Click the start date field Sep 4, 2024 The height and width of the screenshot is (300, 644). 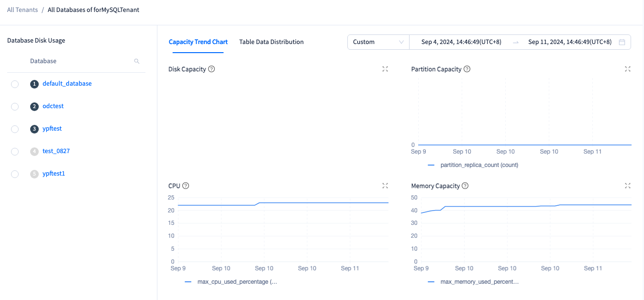pos(461,42)
